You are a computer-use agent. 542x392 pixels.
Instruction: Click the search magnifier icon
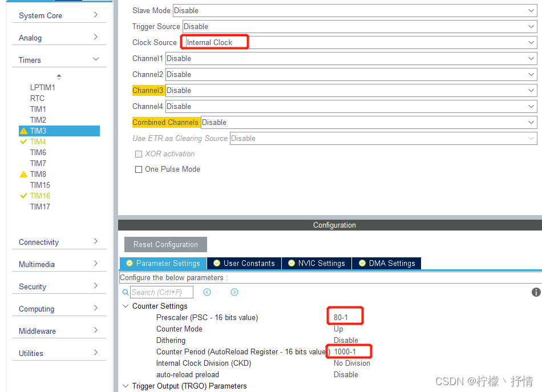click(x=126, y=293)
